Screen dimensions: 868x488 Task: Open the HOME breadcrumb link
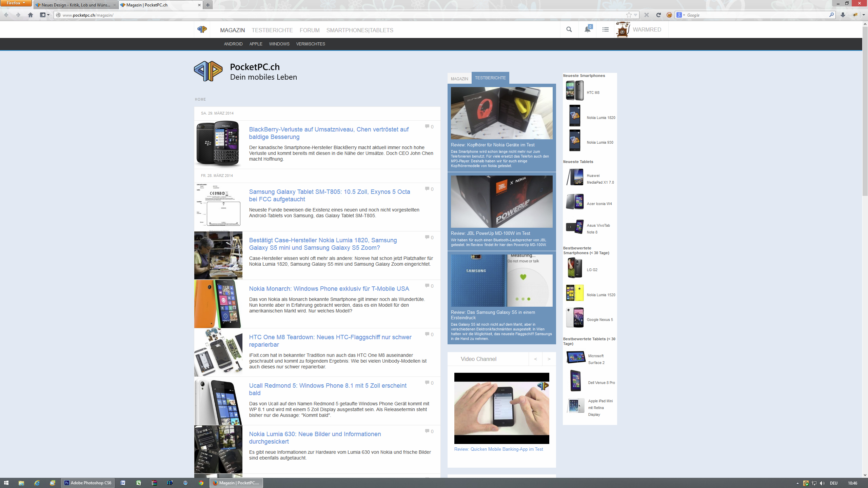(200, 99)
